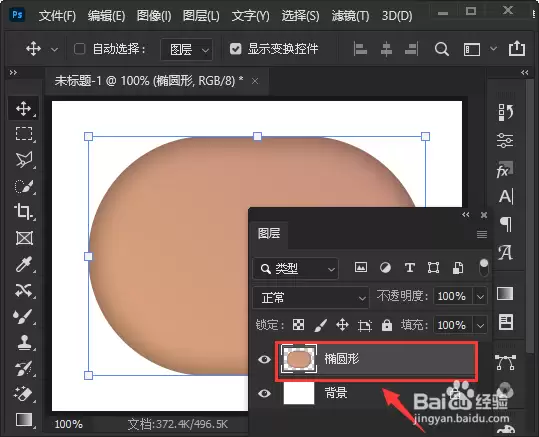Image resolution: width=539 pixels, height=437 pixels.
Task: Toggle type layer filter icon
Action: (x=409, y=267)
